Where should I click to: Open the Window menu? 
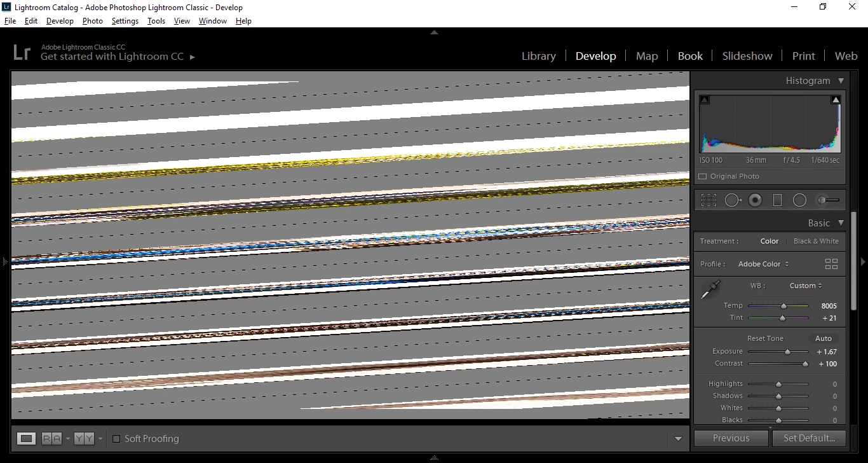(x=213, y=21)
